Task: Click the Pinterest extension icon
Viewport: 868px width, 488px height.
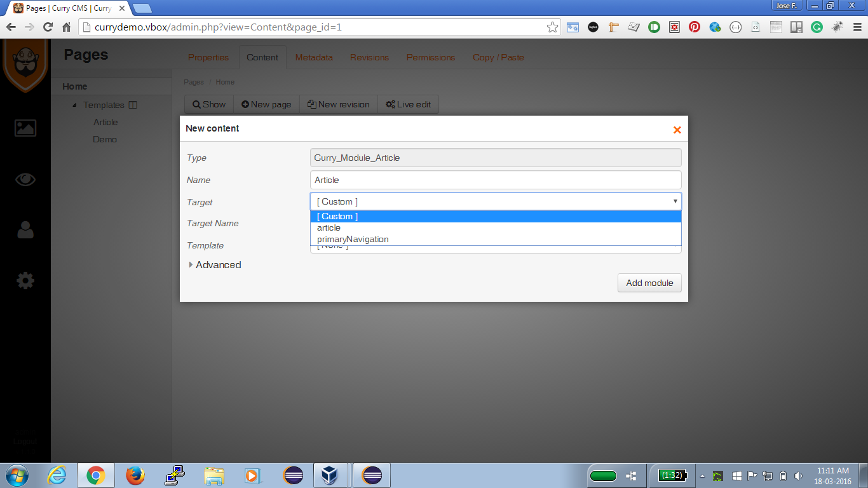Action: (695, 27)
